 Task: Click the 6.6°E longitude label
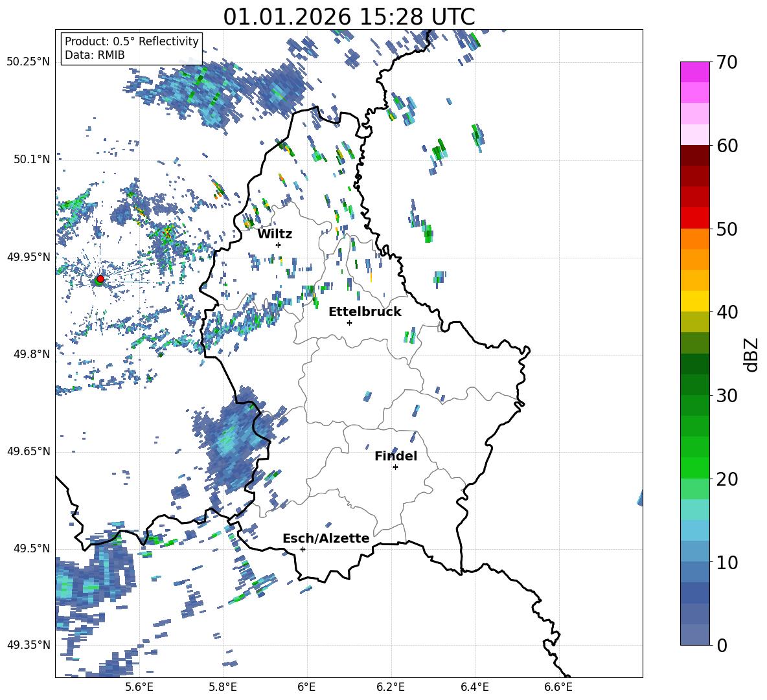click(x=558, y=687)
